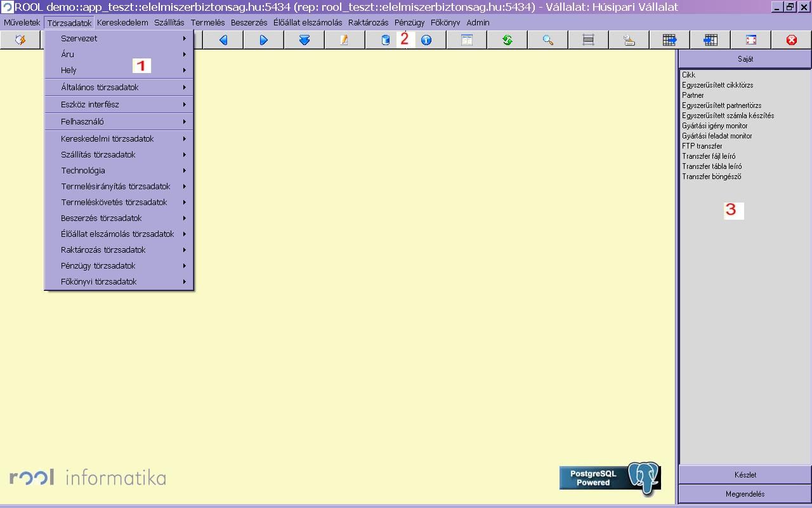Click the blue right arrow toolbar button
Image resolution: width=812 pixels, height=508 pixels.
coord(264,40)
